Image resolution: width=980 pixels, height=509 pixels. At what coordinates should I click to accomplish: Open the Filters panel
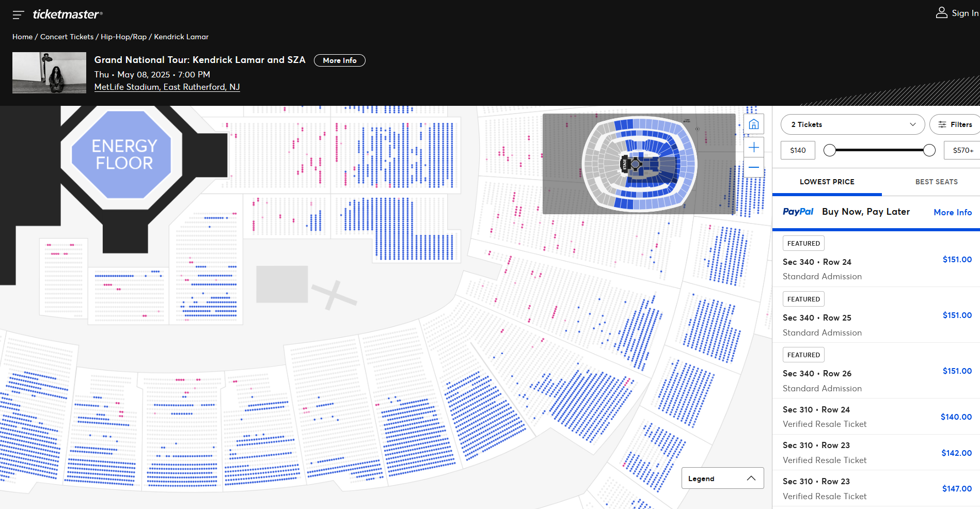coord(955,124)
